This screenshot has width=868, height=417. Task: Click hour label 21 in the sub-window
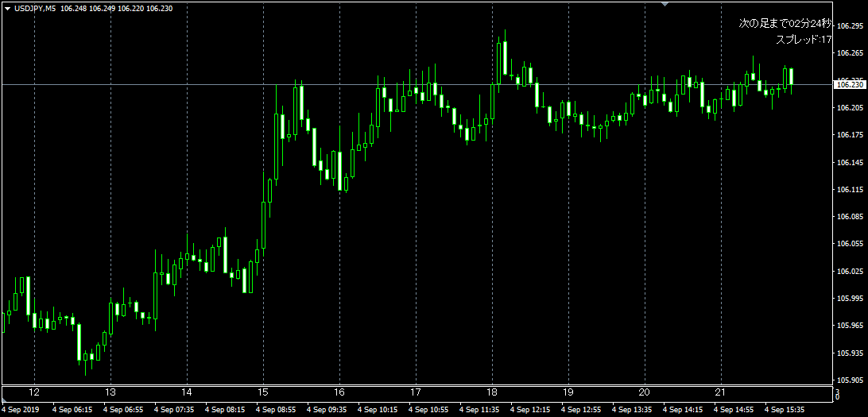coord(720,392)
